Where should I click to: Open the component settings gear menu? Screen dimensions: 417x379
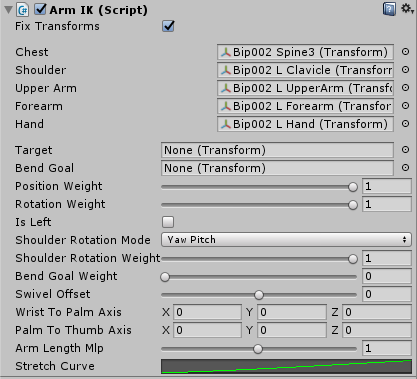[407, 9]
